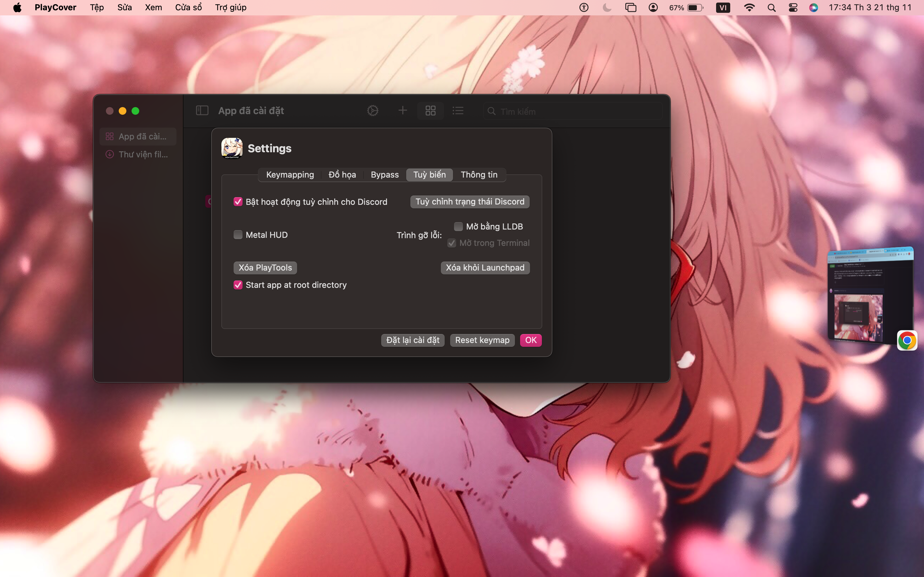Open the Cửa sổ menu
The width and height of the screenshot is (924, 577).
188,8
